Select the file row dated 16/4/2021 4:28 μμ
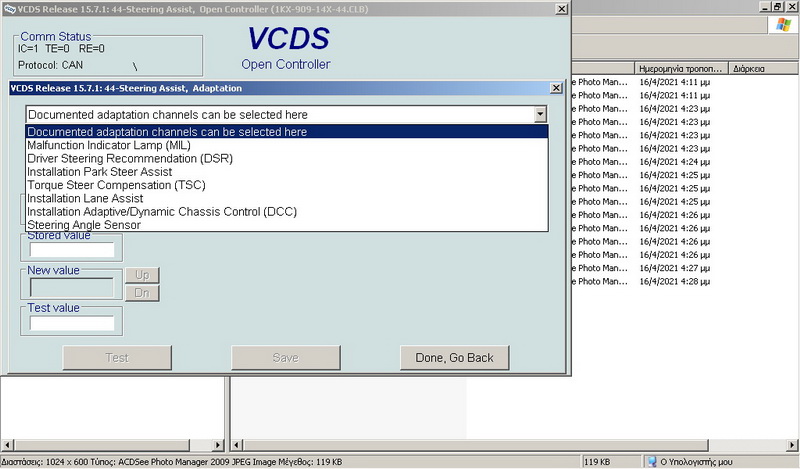This screenshot has width=800, height=469. pos(674,281)
